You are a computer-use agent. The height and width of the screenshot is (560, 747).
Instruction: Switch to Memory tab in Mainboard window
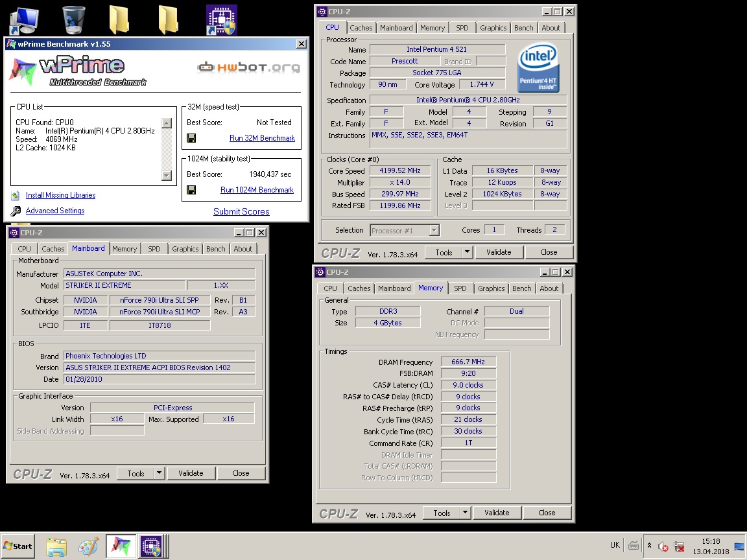coord(124,249)
